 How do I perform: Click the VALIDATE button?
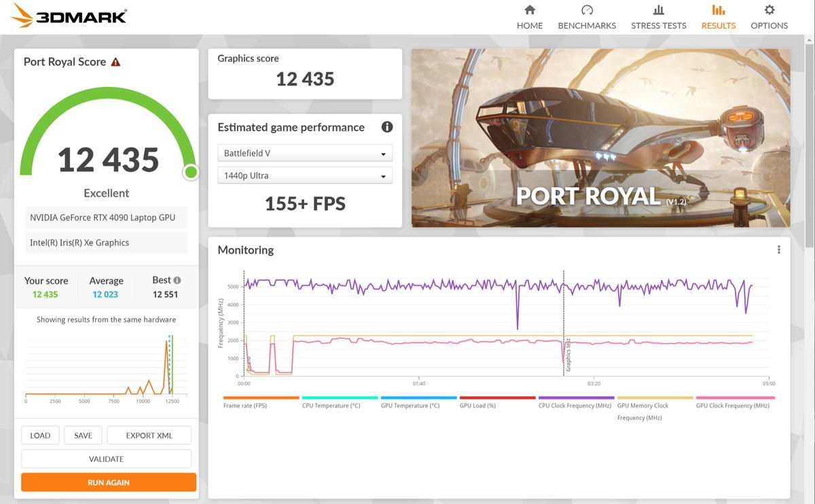click(x=106, y=459)
